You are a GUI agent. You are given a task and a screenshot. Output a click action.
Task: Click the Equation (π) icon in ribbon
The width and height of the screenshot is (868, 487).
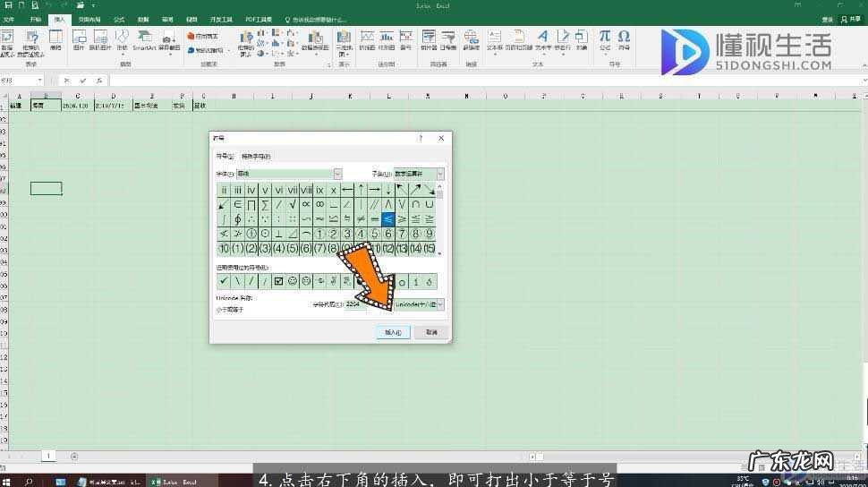click(x=606, y=38)
